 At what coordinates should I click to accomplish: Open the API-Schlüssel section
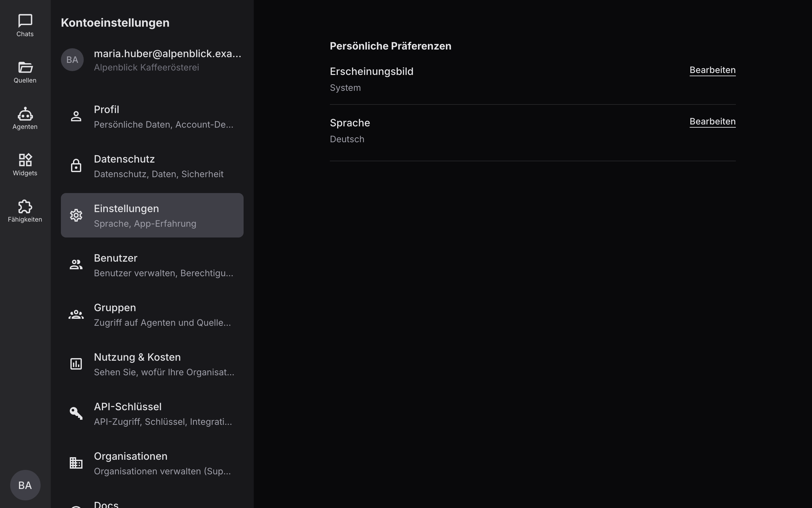point(152,413)
